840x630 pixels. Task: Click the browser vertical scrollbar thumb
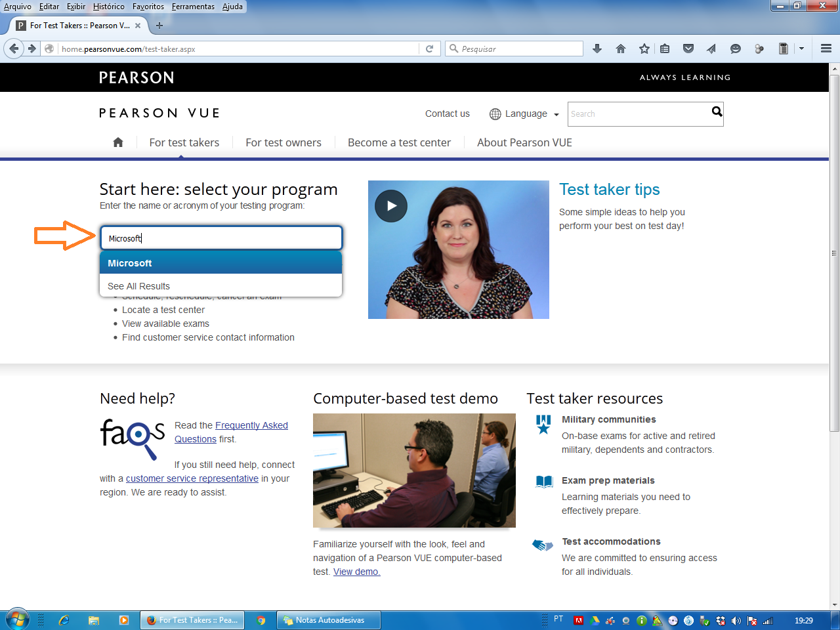coord(834,253)
